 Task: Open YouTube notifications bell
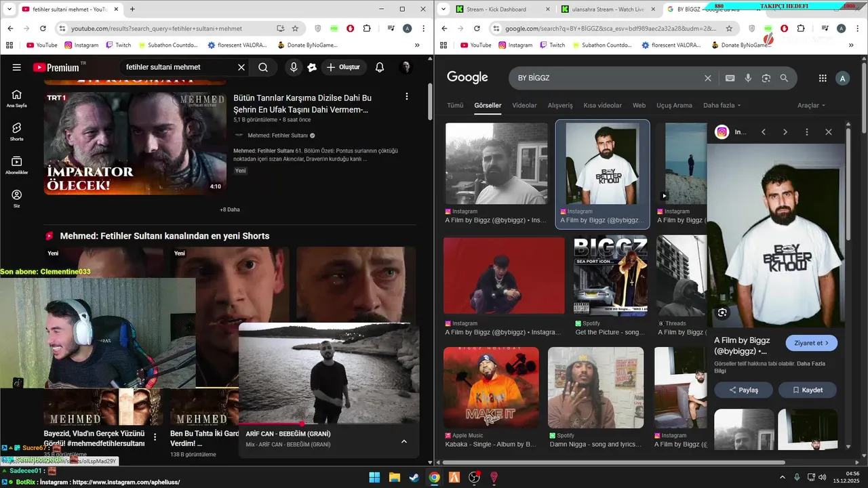coord(380,67)
